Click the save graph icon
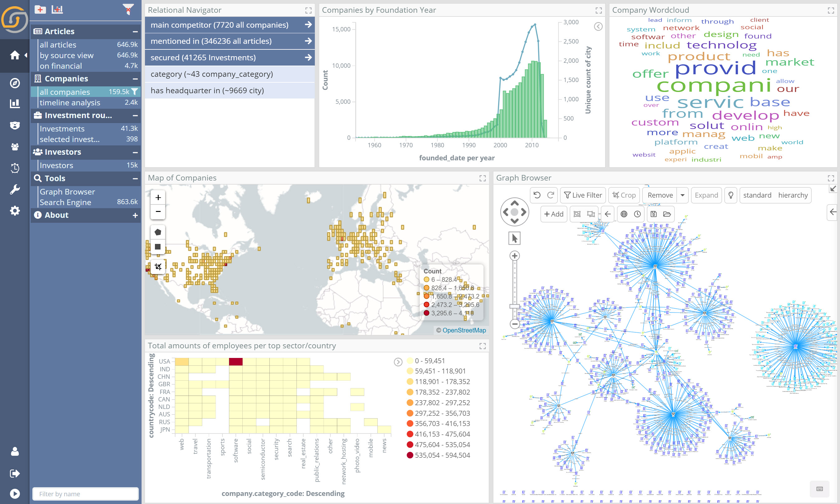Viewport: 840px width, 504px height. click(653, 214)
